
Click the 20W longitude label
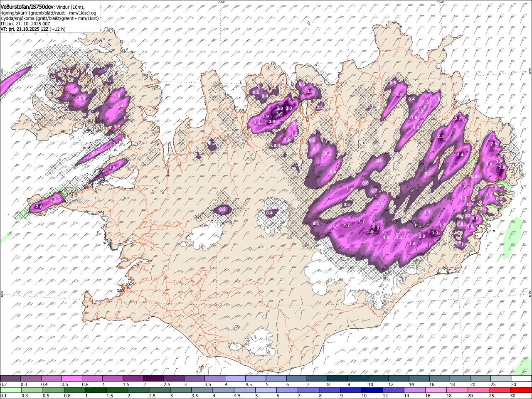point(221,2)
